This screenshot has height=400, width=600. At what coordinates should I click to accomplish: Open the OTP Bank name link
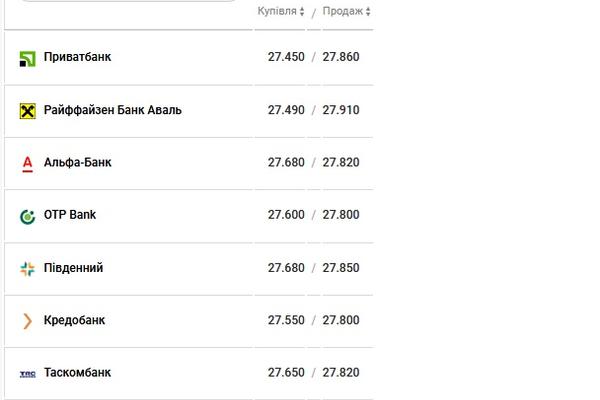(70, 215)
